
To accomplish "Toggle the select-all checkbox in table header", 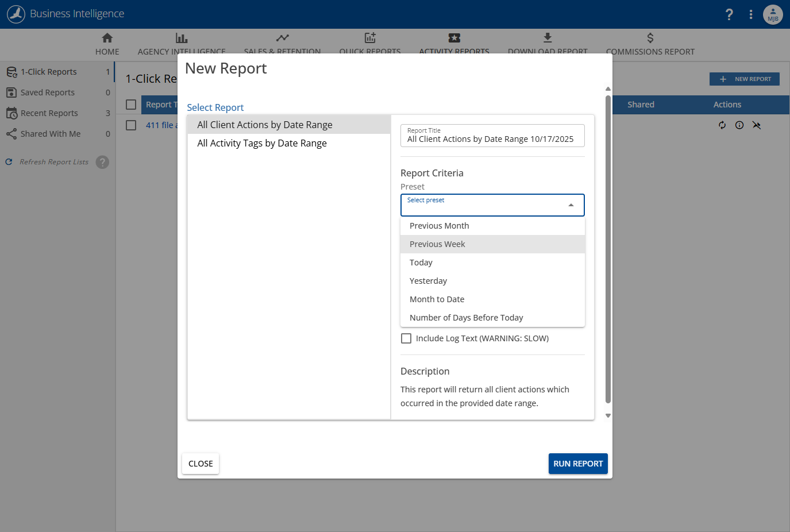I will (131, 105).
